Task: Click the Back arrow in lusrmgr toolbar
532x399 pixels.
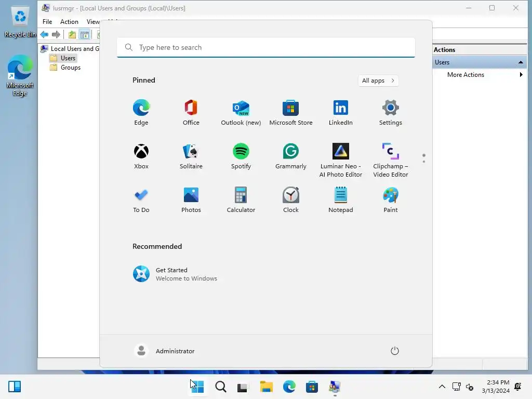Action: [45, 34]
